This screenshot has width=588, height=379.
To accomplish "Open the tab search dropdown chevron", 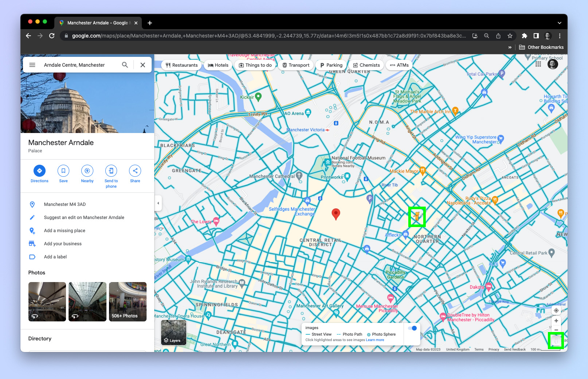I will [x=559, y=23].
